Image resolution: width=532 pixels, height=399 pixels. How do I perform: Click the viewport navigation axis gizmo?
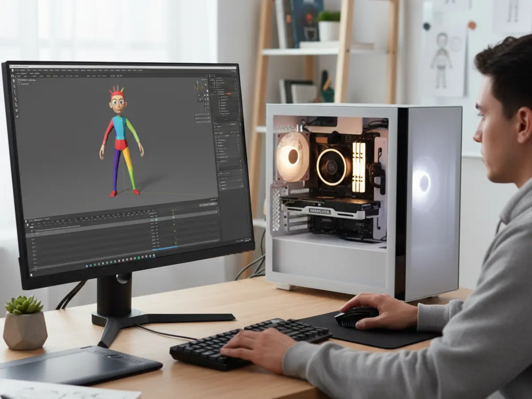[x=198, y=86]
